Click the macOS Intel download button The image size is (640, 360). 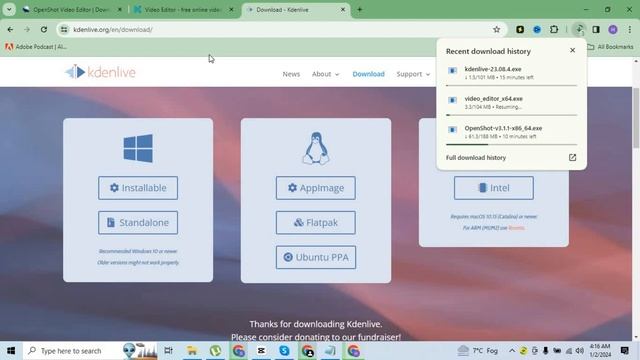[x=493, y=188]
